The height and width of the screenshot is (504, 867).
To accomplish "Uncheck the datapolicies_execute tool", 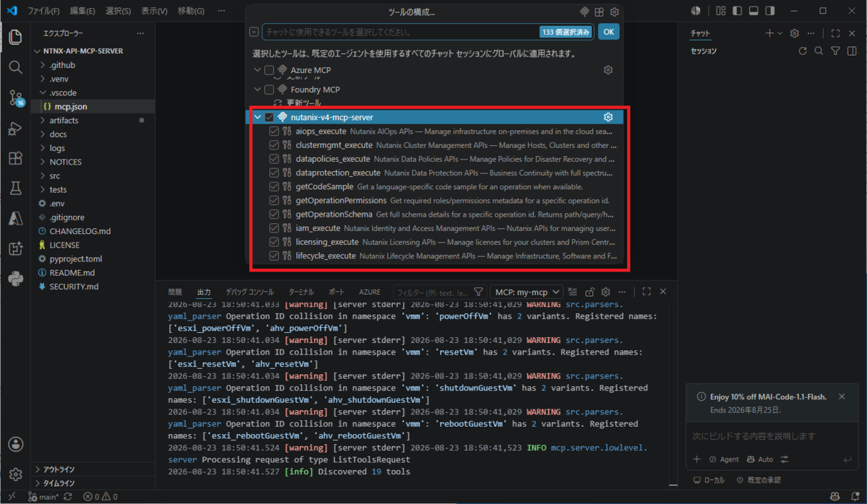I will [x=275, y=159].
